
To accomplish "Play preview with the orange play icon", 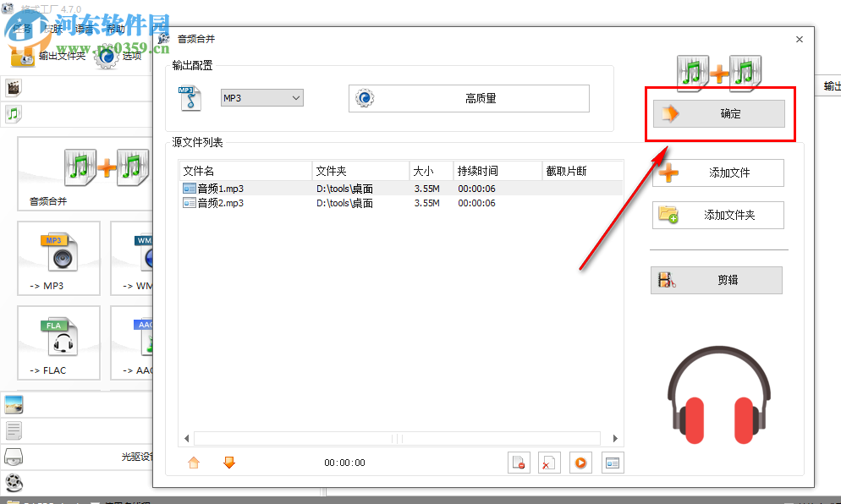I will (x=580, y=462).
